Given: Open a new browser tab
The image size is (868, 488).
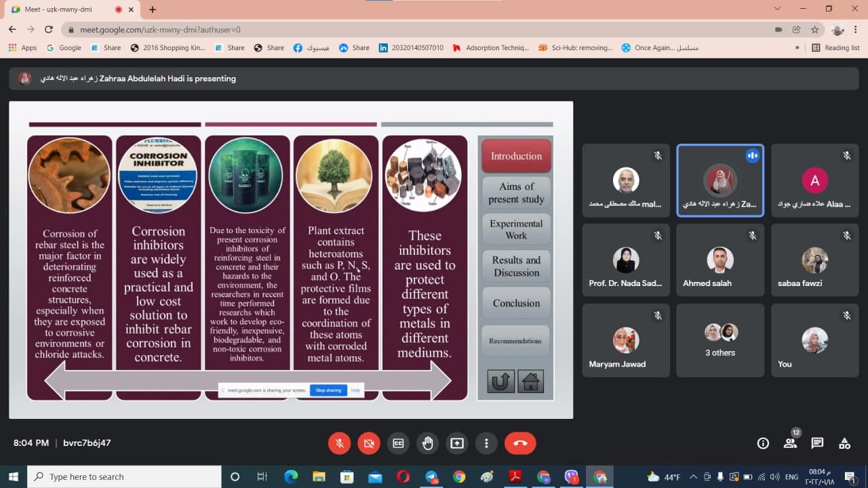Looking at the screenshot, I should point(153,9).
